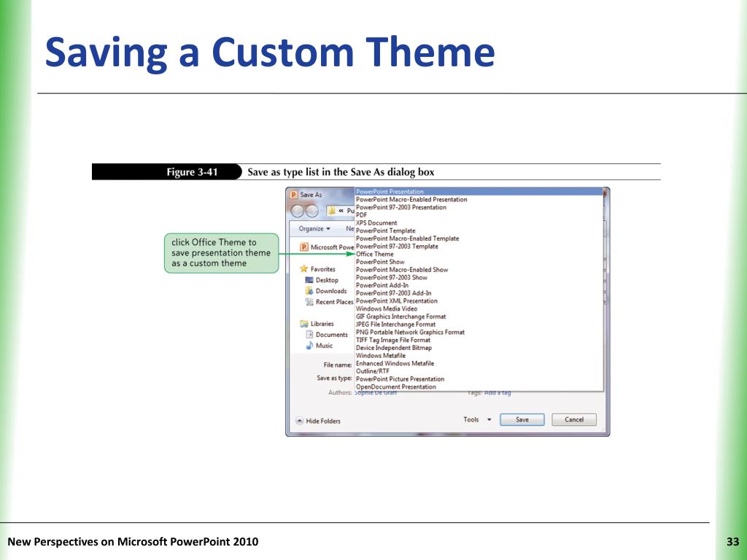Choose PowerPoint 97-2003 Template entry
Viewport: 747px width, 560px height.
point(479,246)
